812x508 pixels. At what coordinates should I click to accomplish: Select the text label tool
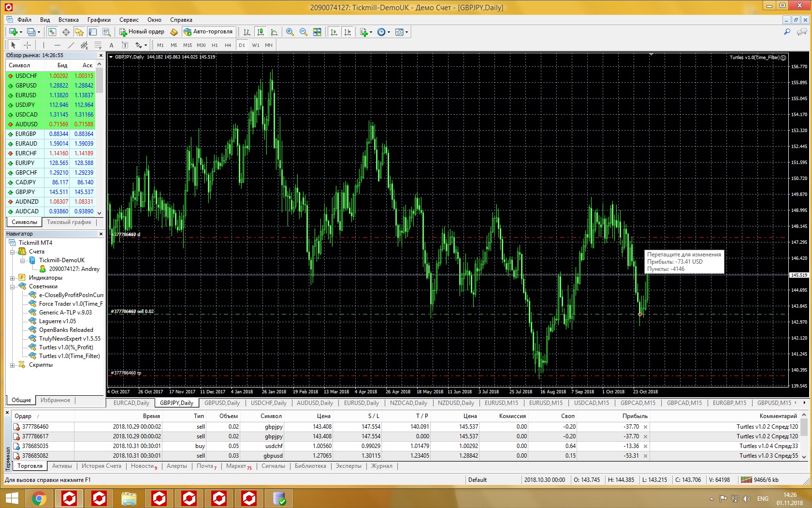coord(125,45)
